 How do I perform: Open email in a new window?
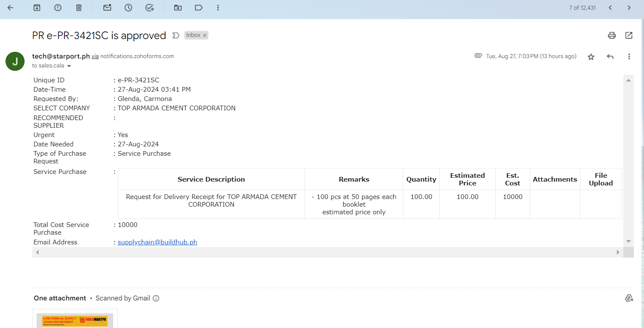(629, 35)
